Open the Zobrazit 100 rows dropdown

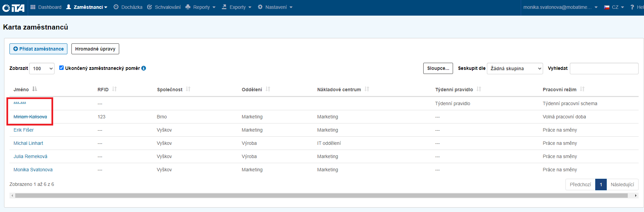coord(42,69)
